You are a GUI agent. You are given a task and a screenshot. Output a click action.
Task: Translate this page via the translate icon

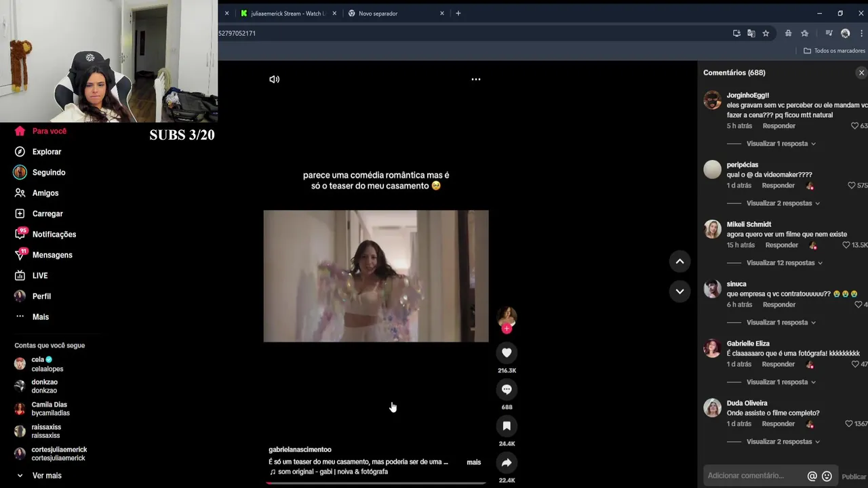[x=751, y=33]
